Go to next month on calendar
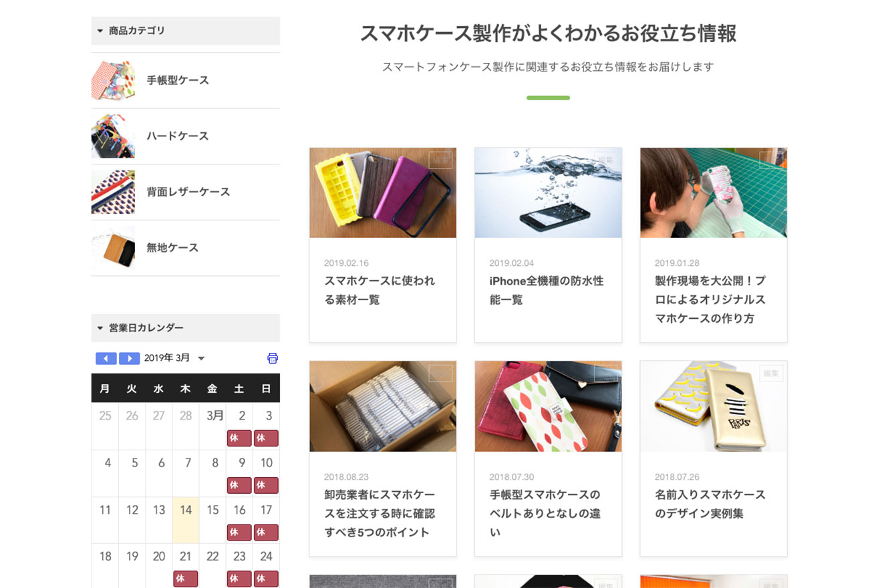Image resolution: width=882 pixels, height=588 pixels. point(128,358)
